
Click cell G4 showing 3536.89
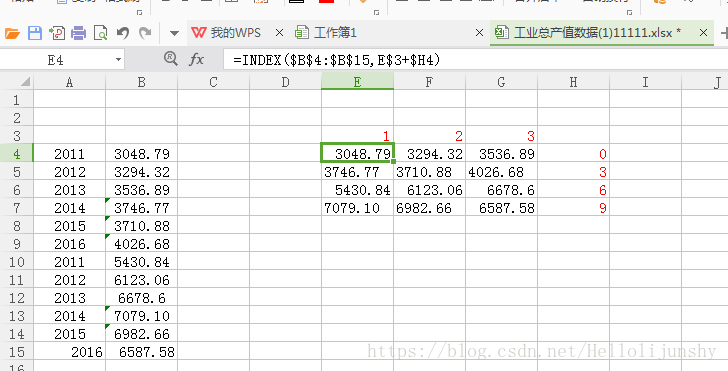click(501, 154)
